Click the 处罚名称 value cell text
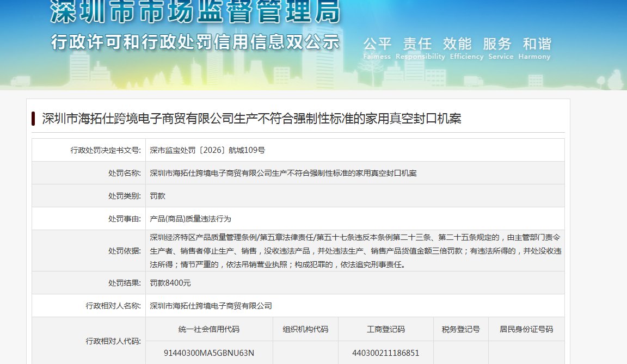This screenshot has height=364, width=627. pos(283,173)
